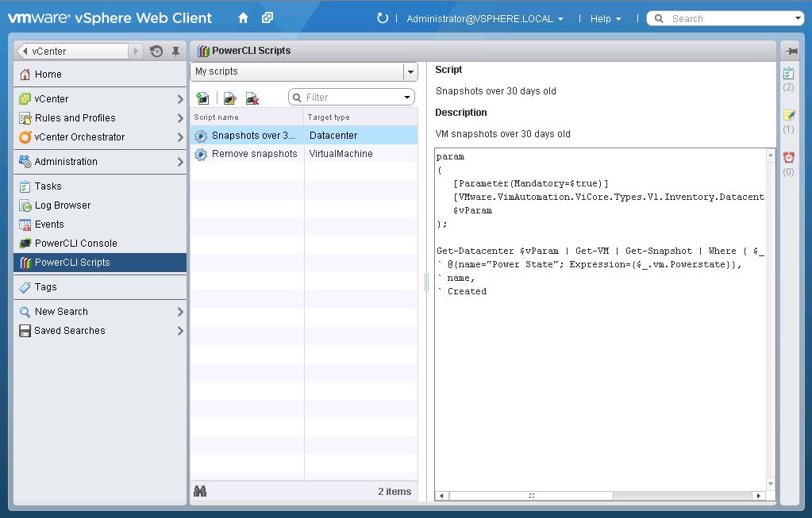The width and height of the screenshot is (812, 518).
Task: Click the create new script icon
Action: 203,98
